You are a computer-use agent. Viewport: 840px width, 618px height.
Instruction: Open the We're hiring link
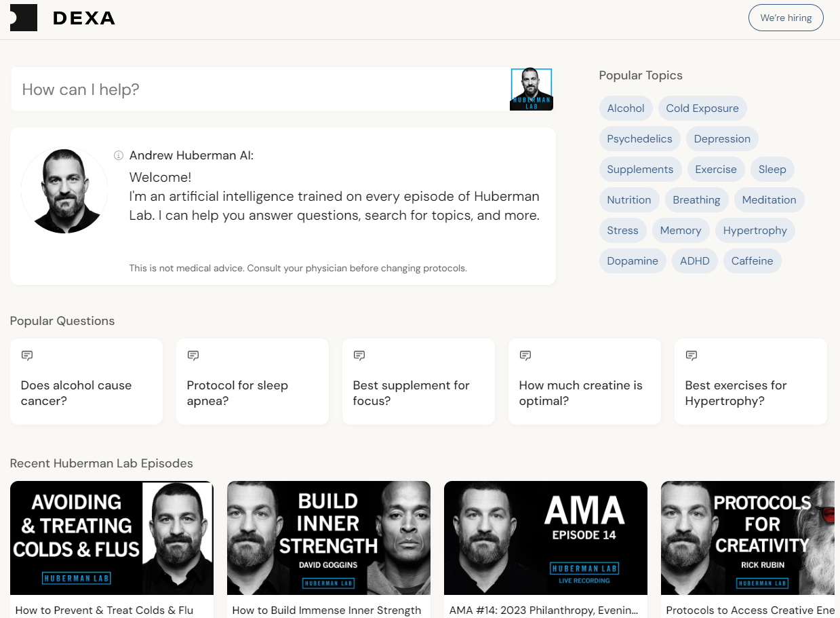coord(786,18)
